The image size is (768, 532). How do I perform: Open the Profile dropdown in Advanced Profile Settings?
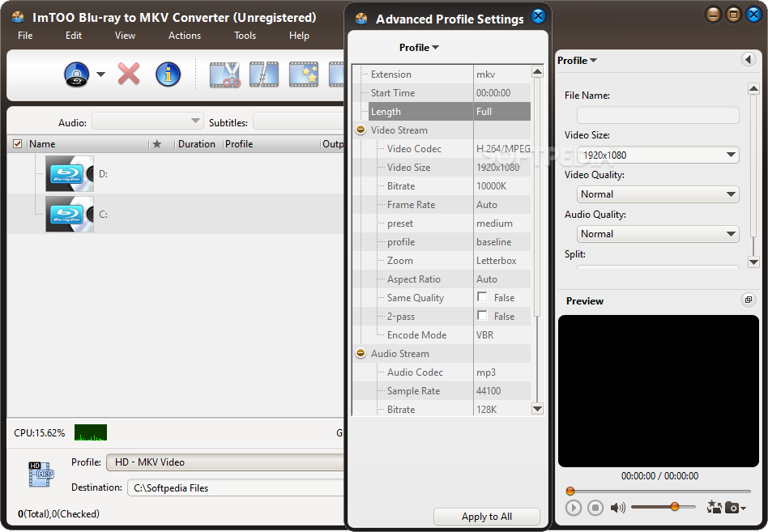point(419,48)
